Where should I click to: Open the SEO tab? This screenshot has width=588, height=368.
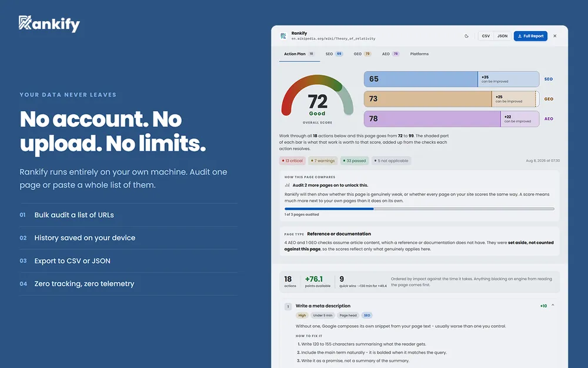[334, 54]
